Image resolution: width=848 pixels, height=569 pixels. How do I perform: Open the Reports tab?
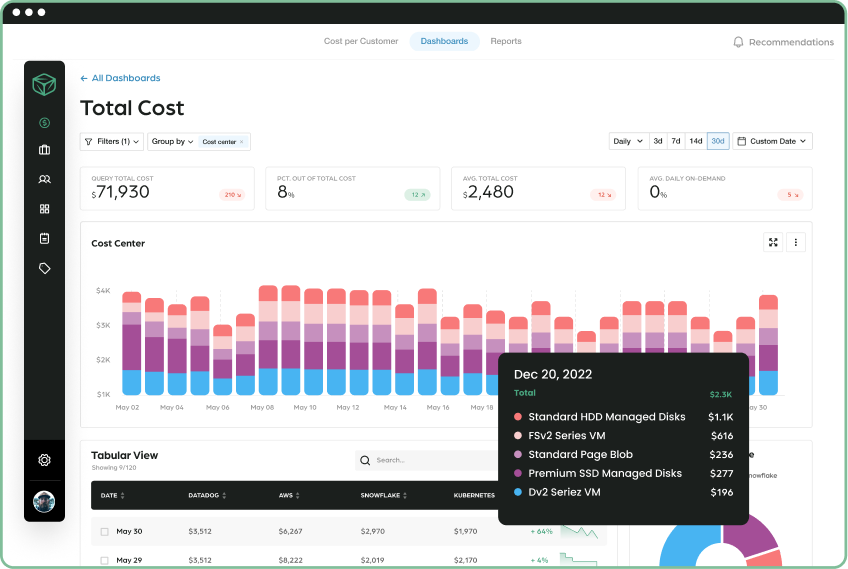(x=505, y=41)
